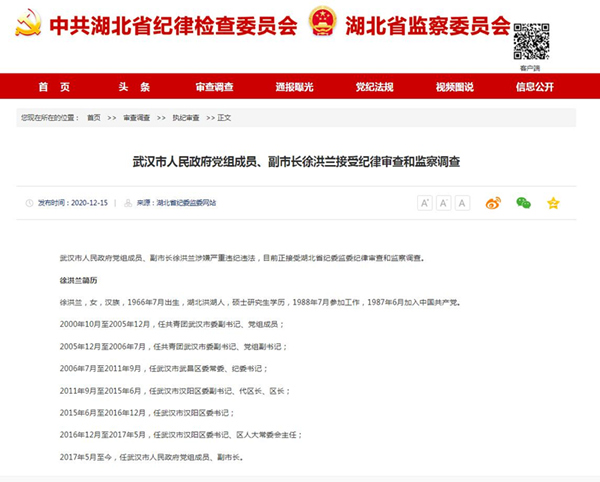Viewport: 600px width, 482px height.
Task: Switch to 视频图说 section
Action: pyautogui.click(x=454, y=87)
